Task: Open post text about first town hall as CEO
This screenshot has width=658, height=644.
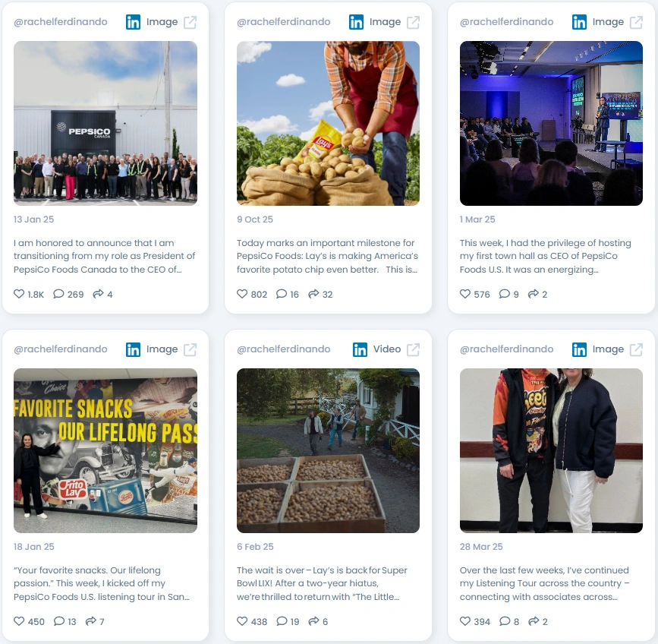Action: [x=545, y=256]
